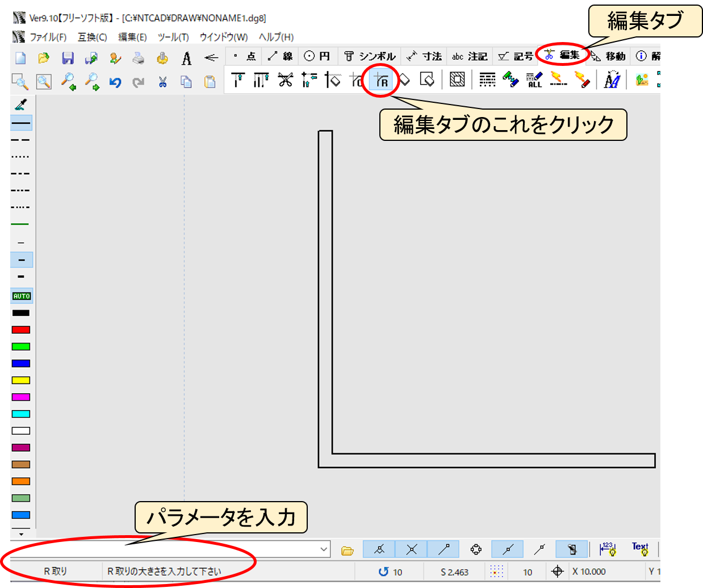The height and width of the screenshot is (588, 703).
Task: Click the crossed scissors cut-line edit tool
Action: click(285, 80)
